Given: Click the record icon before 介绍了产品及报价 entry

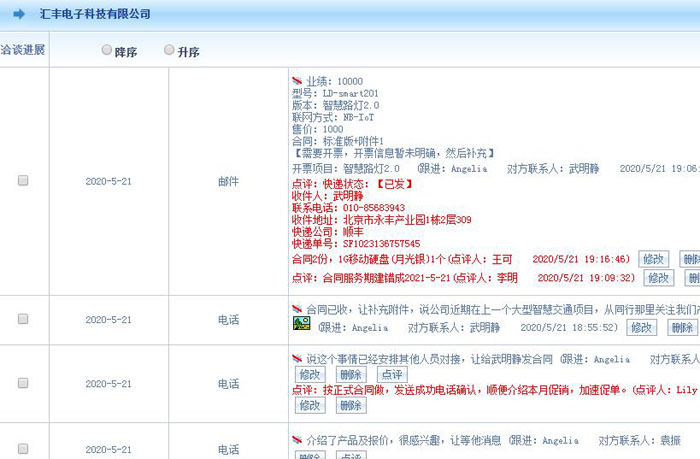Looking at the screenshot, I should 296,440.
